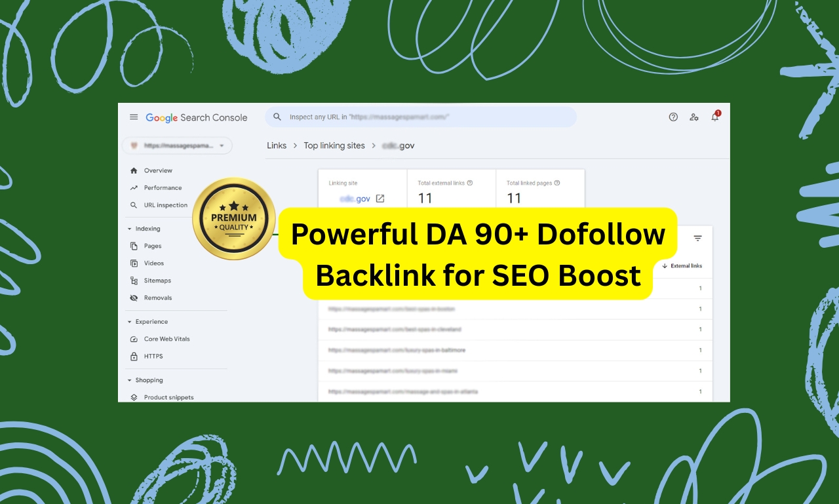Screen dimensions: 839x504
Task: Open the hamburger main menu
Action: pos(134,117)
